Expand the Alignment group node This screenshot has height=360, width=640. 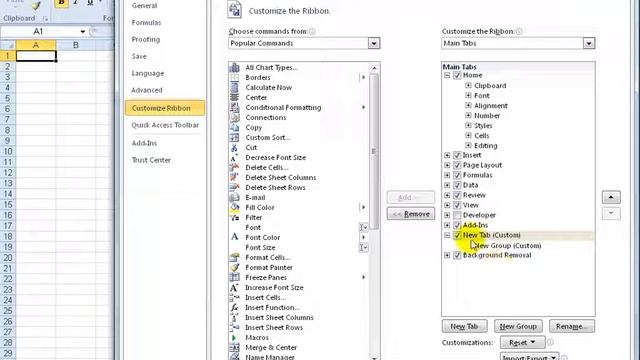pos(468,105)
